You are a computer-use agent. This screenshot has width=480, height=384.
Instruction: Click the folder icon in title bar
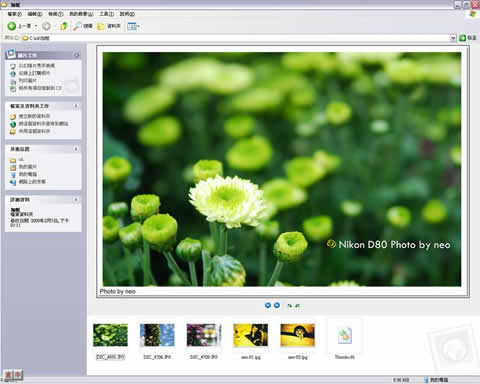4,4
